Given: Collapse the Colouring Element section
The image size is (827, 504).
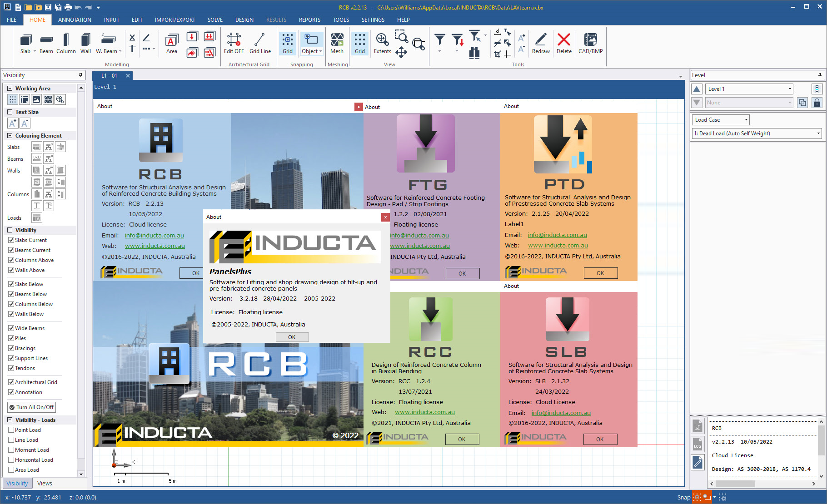Looking at the screenshot, I should (10, 136).
